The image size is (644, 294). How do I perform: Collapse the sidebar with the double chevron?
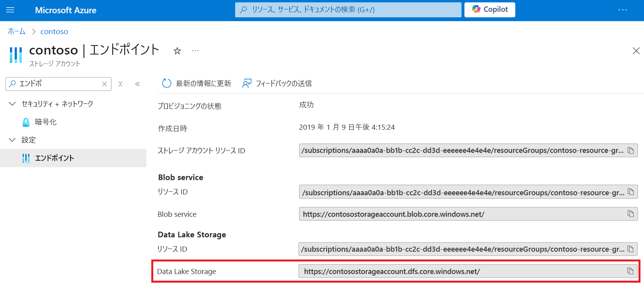click(138, 84)
